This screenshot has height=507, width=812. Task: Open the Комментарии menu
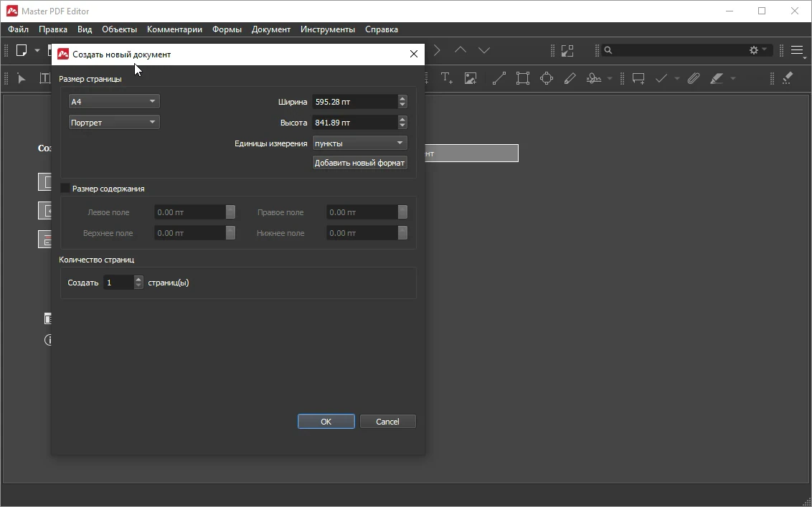click(x=174, y=29)
